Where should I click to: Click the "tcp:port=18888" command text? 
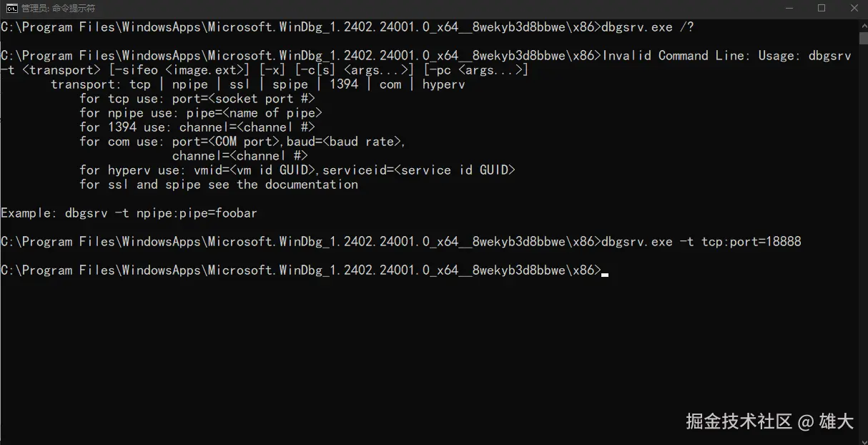click(751, 242)
